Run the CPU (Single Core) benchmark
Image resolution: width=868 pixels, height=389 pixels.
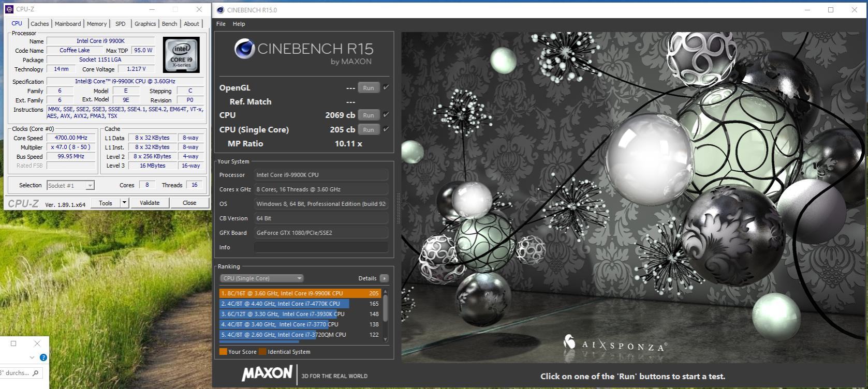(x=369, y=130)
